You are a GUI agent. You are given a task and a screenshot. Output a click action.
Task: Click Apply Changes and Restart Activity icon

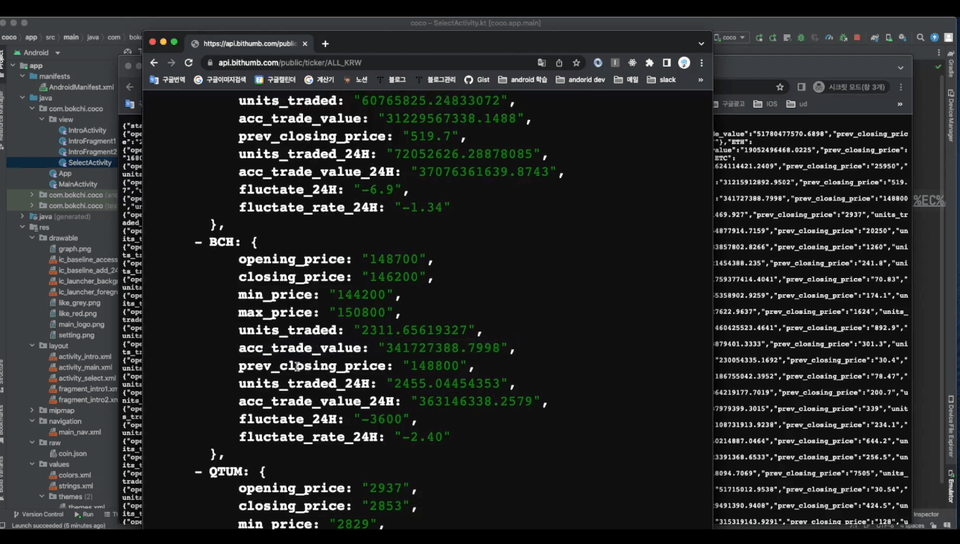tap(773, 37)
